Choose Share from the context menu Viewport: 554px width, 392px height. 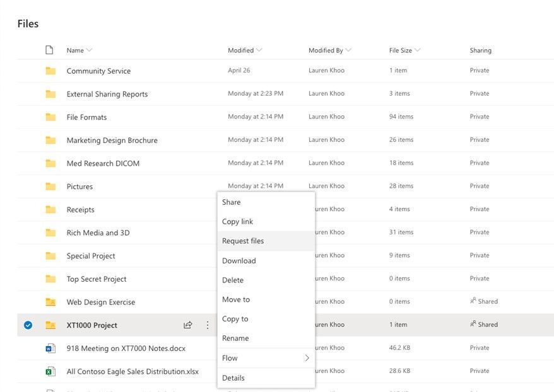(x=266, y=202)
